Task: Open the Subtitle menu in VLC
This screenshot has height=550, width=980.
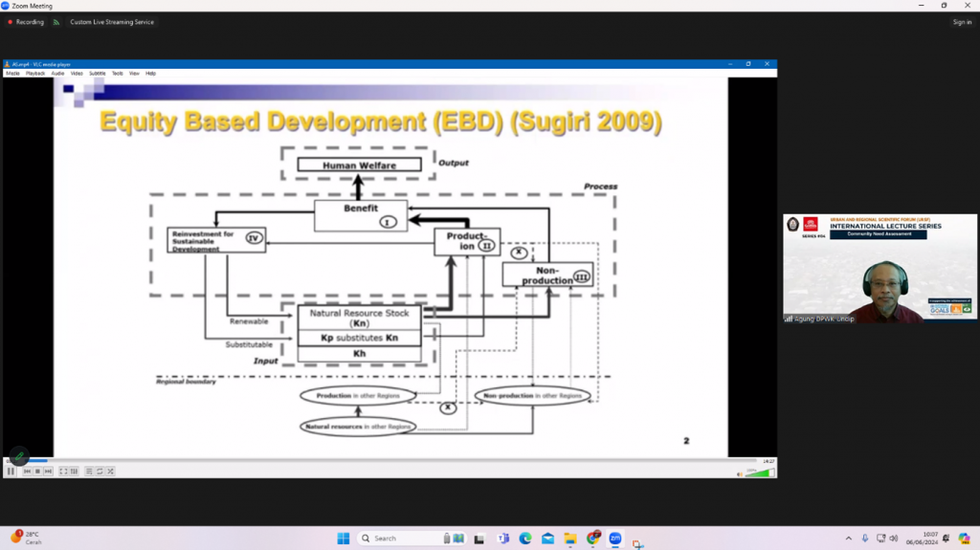Action: [x=98, y=73]
